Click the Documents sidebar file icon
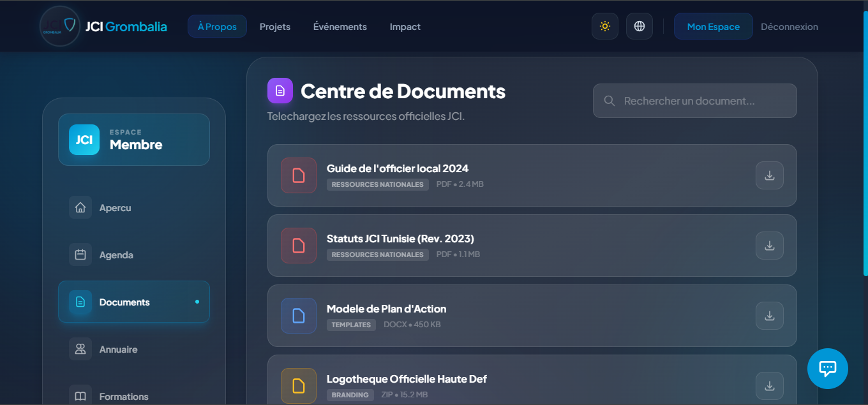The image size is (868, 405). tap(80, 302)
